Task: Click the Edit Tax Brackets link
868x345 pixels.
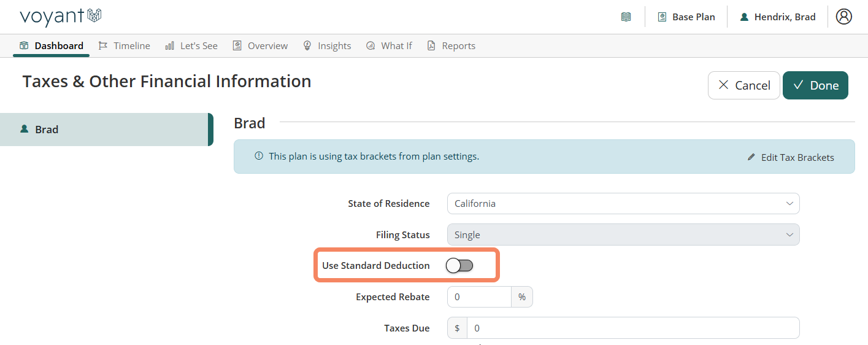Action: coord(791,157)
